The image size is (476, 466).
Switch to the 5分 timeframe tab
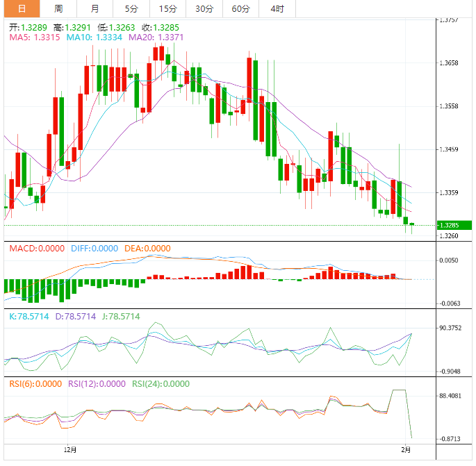pos(131,9)
